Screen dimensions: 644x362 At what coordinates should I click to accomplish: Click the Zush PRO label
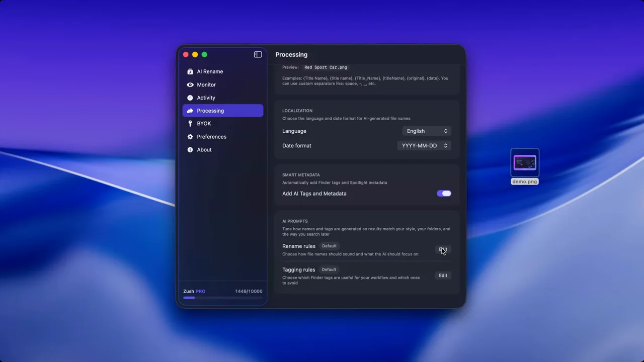pyautogui.click(x=194, y=291)
